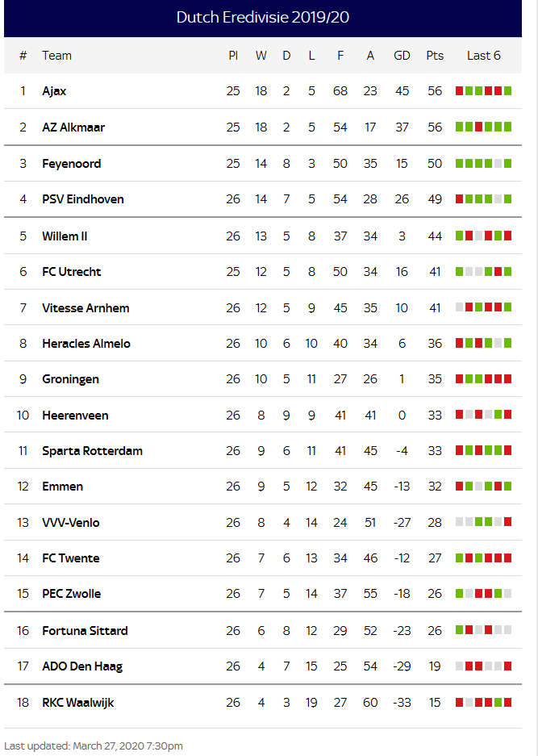Click FC Utrecht team name

point(71,272)
